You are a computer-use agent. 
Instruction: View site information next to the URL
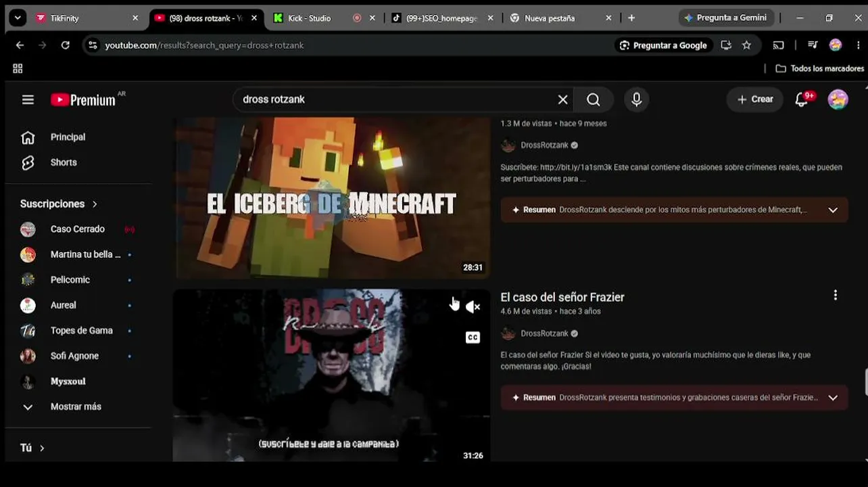pyautogui.click(x=93, y=45)
